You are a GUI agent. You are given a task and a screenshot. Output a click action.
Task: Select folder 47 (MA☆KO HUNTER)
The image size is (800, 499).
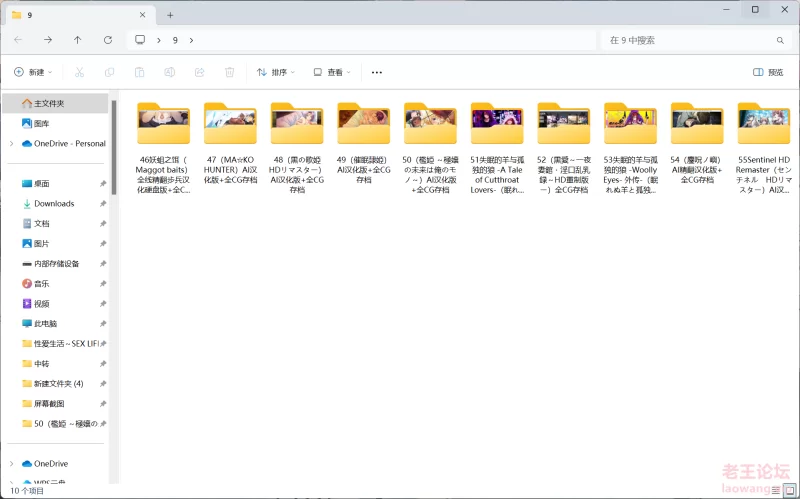point(230,144)
